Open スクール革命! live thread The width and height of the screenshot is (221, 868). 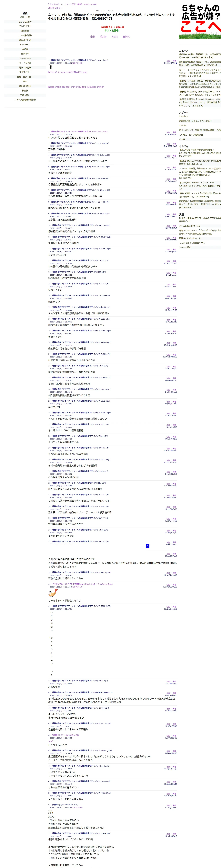pyautogui.click(x=186, y=247)
